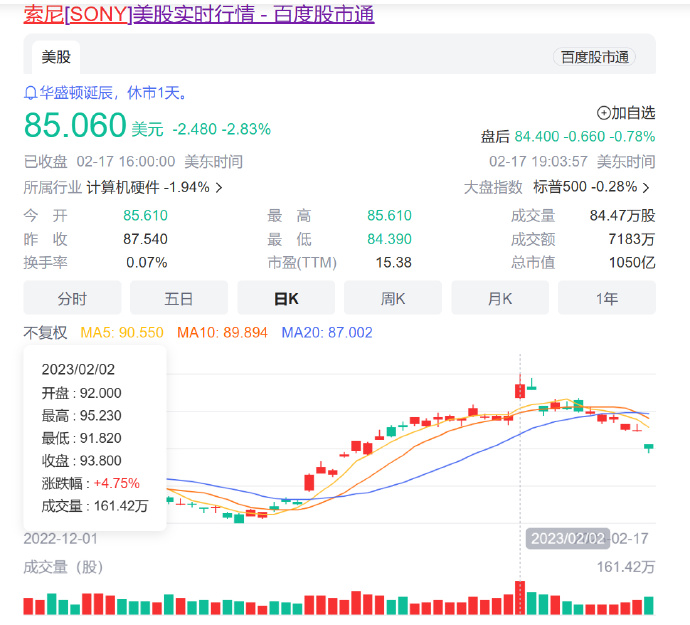The image size is (690, 625).
Task: Click the 昨收 value 87.540
Action: pyautogui.click(x=145, y=239)
